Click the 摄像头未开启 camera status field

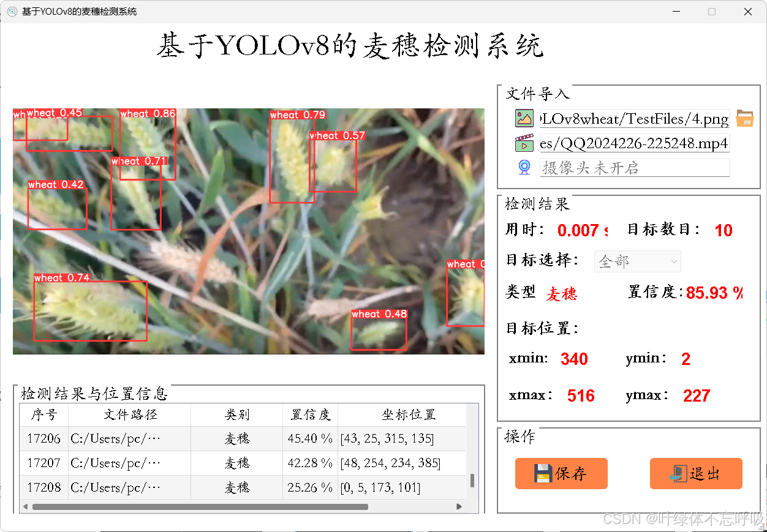pyautogui.click(x=635, y=167)
